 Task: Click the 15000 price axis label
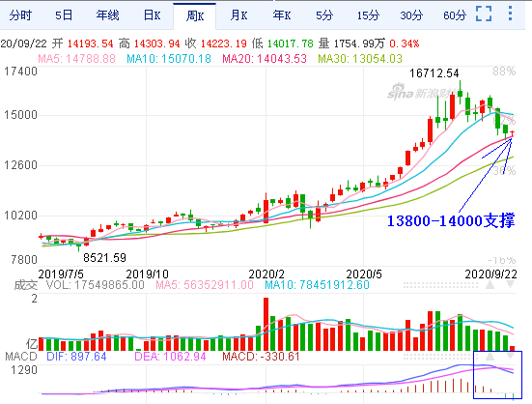[x=20, y=115]
